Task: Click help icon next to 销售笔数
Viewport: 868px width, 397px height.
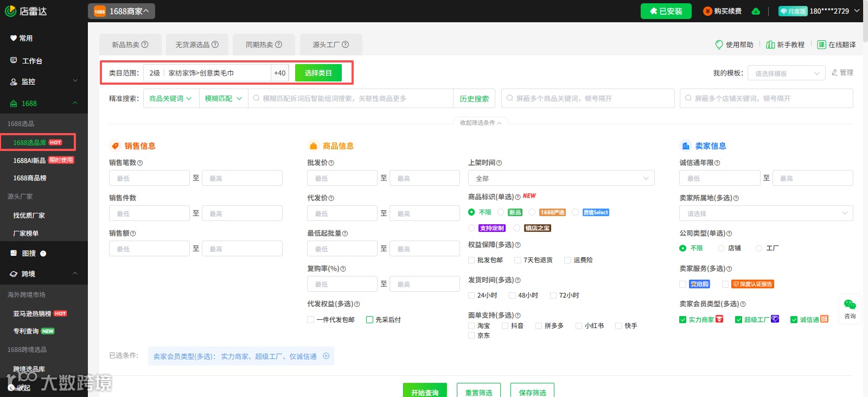Action: pyautogui.click(x=140, y=163)
